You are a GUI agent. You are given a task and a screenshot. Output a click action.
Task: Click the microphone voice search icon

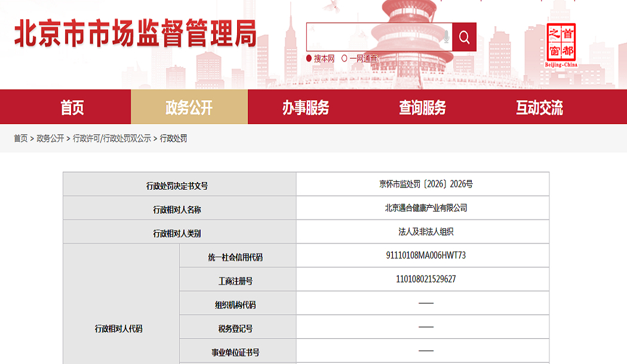446,37
